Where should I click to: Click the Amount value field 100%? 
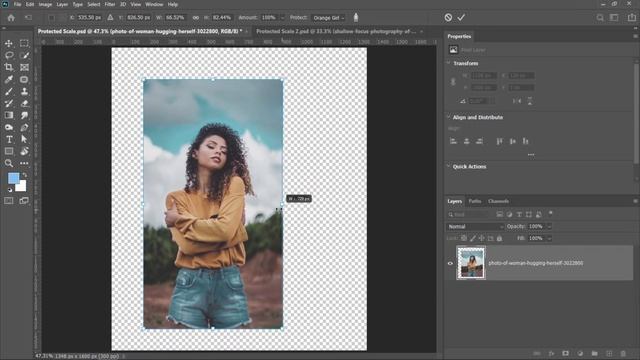[x=269, y=18]
